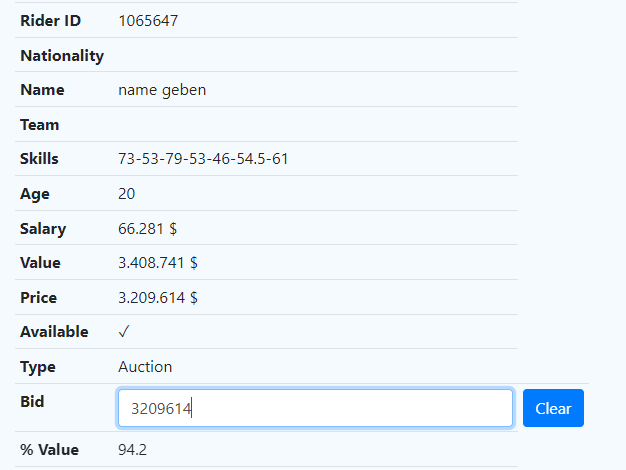626x470 pixels.
Task: Click the Salary amount 66.281 $
Action: point(148,229)
